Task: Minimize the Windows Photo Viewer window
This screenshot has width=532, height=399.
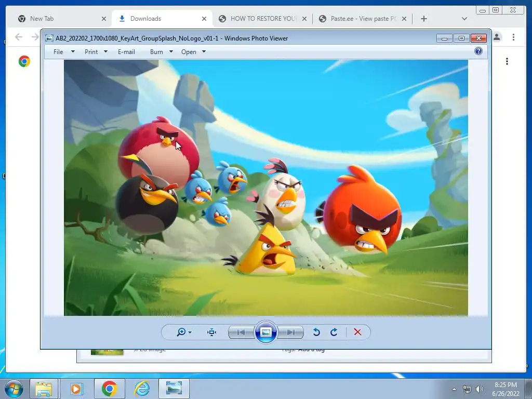Action: tap(444, 38)
